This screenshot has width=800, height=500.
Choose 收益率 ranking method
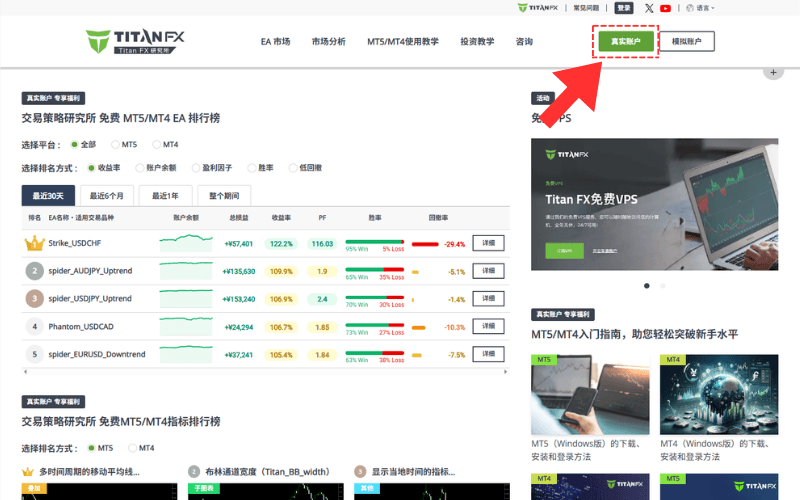pos(91,168)
